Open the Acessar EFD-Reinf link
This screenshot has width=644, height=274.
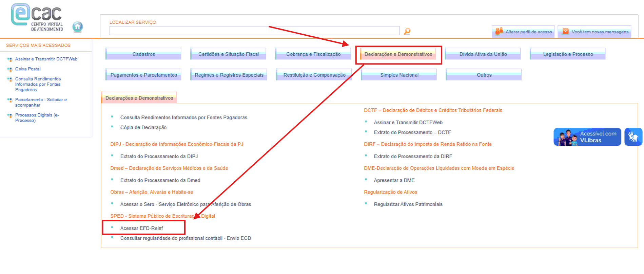point(141,228)
